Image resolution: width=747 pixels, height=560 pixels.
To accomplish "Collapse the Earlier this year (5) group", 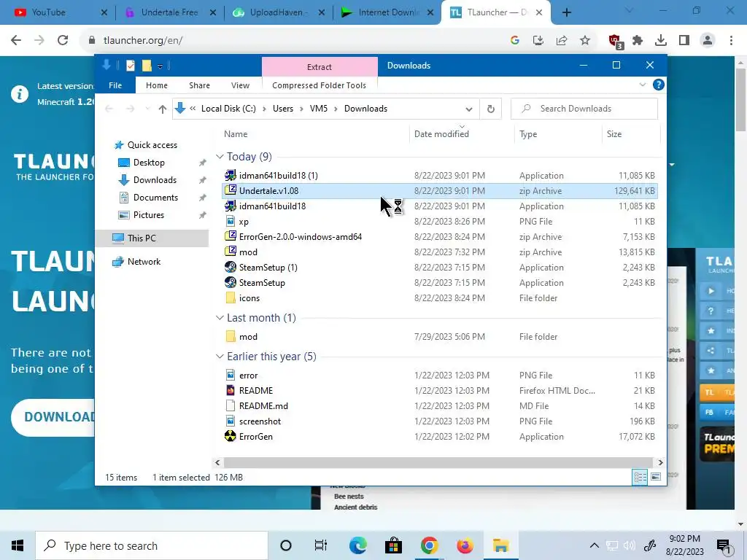I will 220,356.
